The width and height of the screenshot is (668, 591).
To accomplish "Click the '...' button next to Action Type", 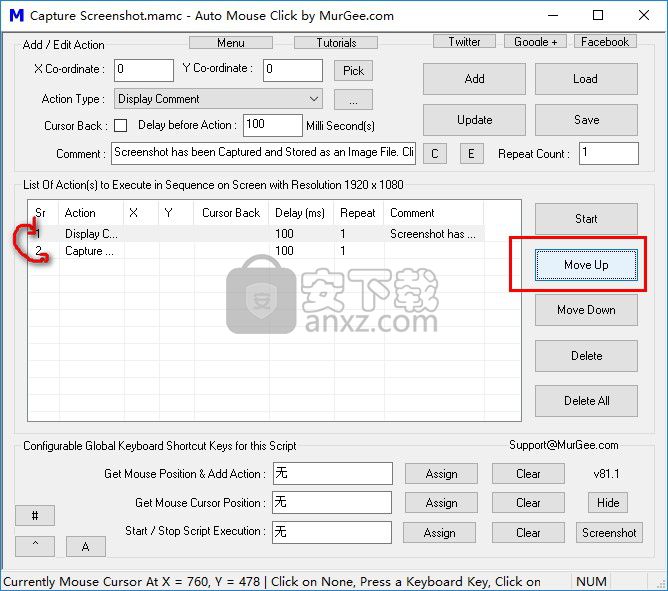I will pyautogui.click(x=353, y=99).
